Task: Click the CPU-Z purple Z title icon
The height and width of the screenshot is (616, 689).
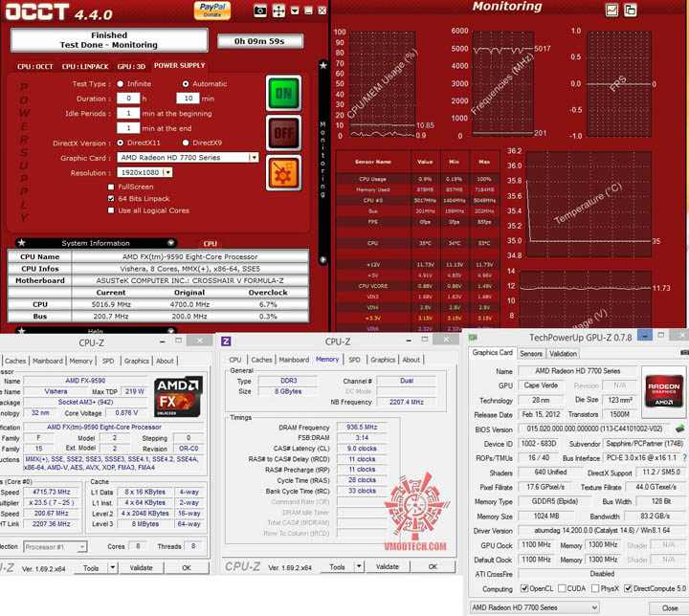Action: [x=226, y=341]
